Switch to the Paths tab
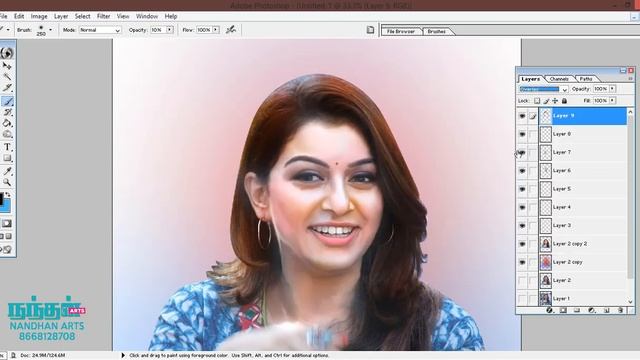The image size is (640, 360). click(586, 79)
